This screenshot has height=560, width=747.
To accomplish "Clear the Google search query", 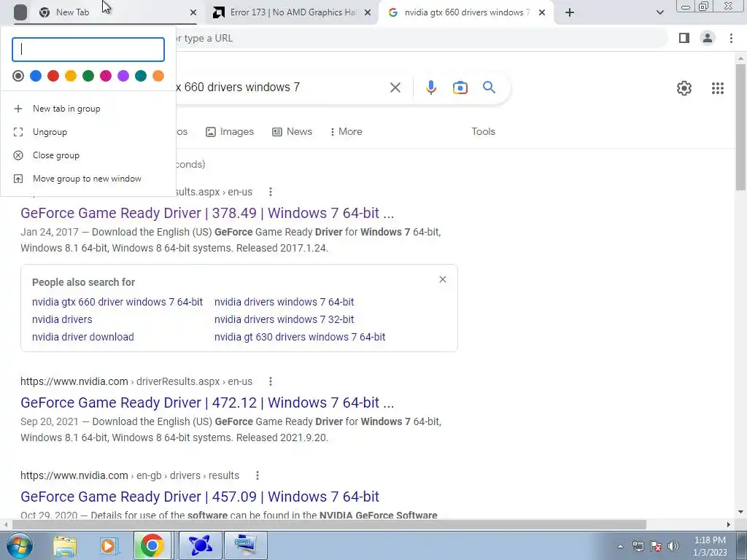I will click(x=395, y=87).
